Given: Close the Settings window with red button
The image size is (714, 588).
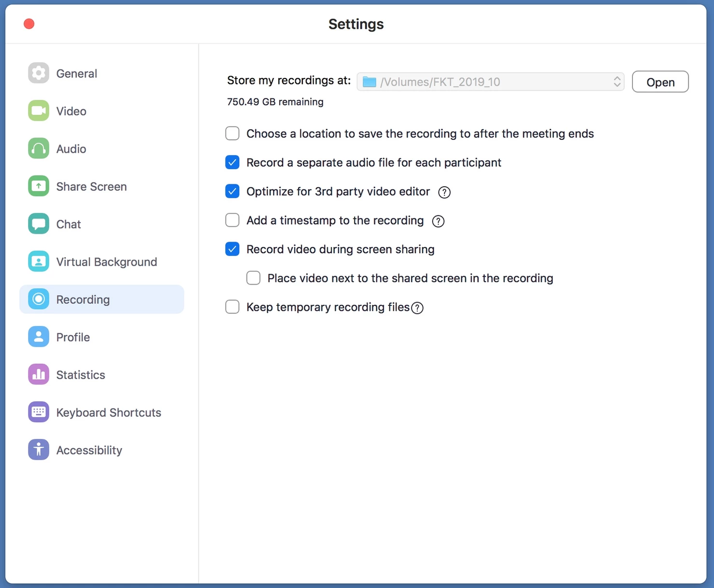Looking at the screenshot, I should click(x=29, y=24).
